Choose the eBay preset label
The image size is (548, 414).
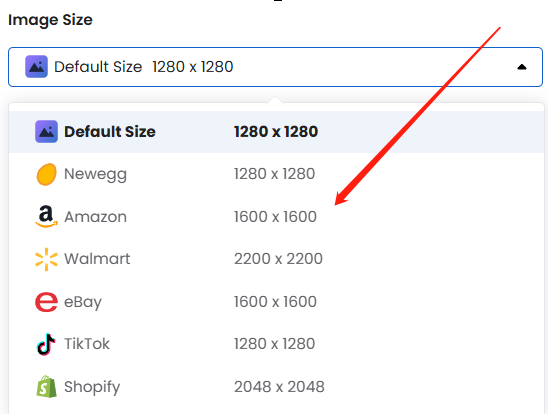83,302
